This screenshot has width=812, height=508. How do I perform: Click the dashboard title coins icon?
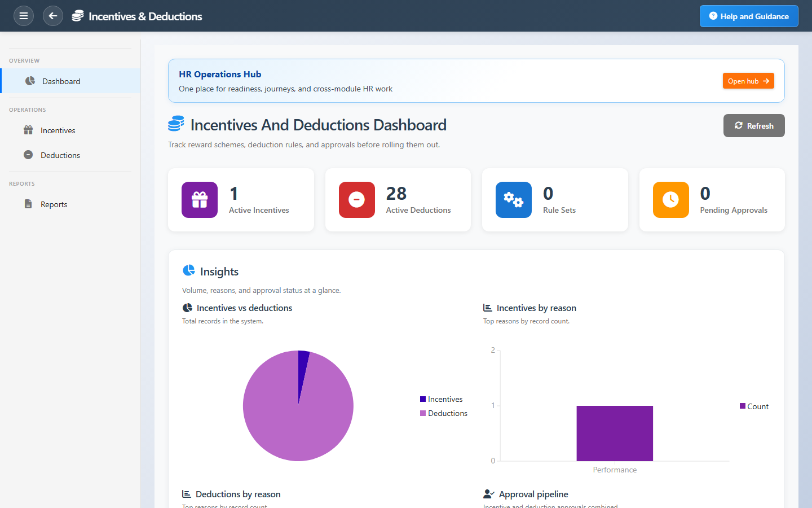pyautogui.click(x=176, y=124)
